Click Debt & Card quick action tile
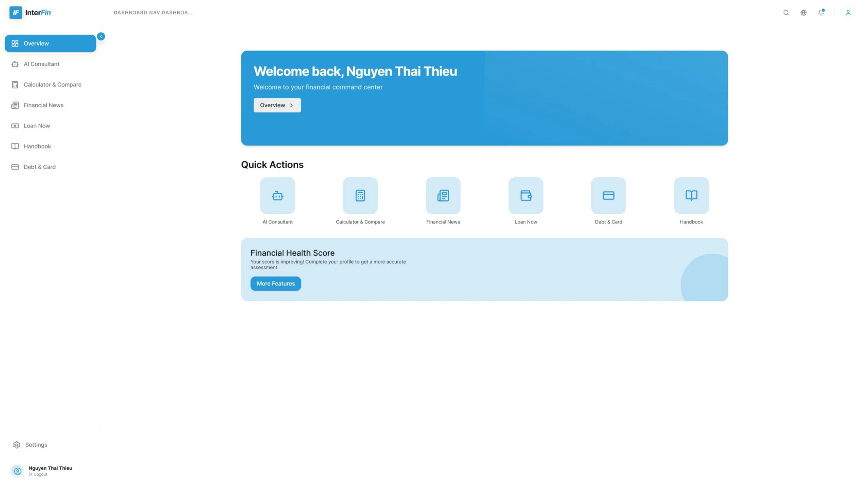Viewport: 868px width, 488px height. point(608,196)
